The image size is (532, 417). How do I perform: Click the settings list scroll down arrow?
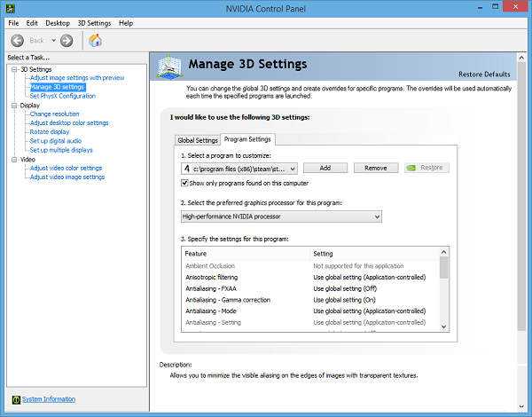coord(443,327)
